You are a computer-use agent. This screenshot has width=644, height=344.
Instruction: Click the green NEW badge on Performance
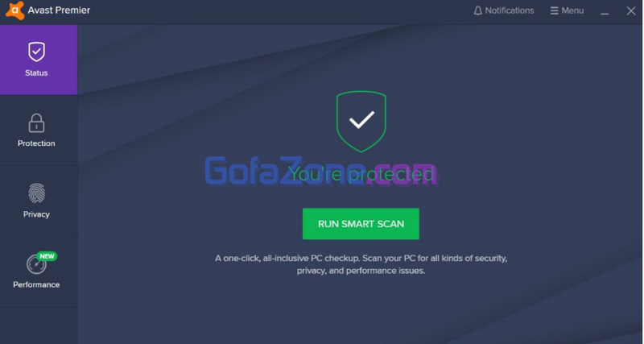coord(47,256)
